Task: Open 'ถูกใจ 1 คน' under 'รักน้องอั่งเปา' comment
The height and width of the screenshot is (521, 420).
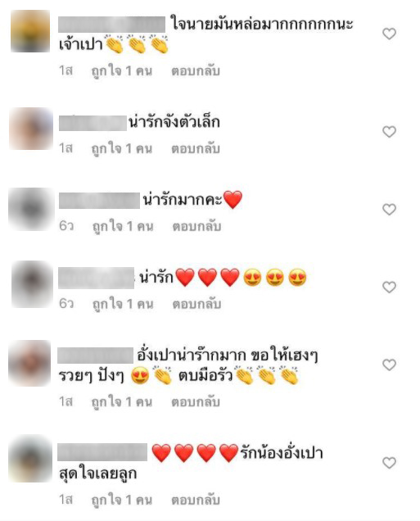Action: point(122,500)
